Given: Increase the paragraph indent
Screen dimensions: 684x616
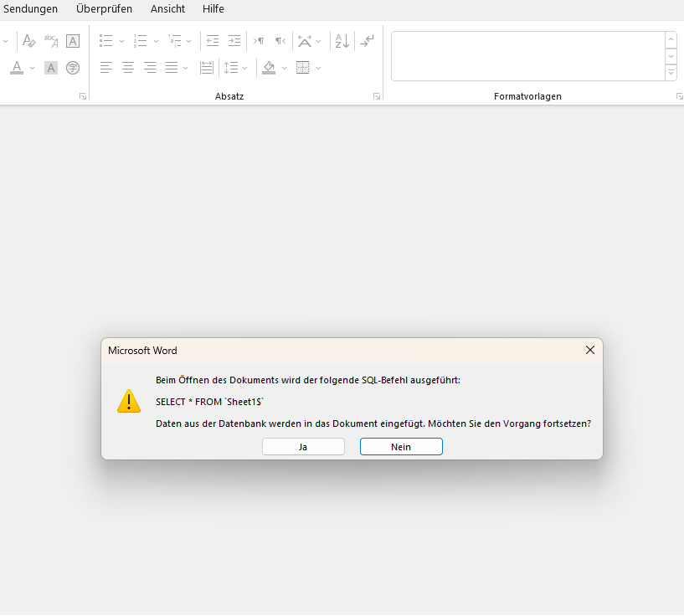Looking at the screenshot, I should [x=234, y=41].
